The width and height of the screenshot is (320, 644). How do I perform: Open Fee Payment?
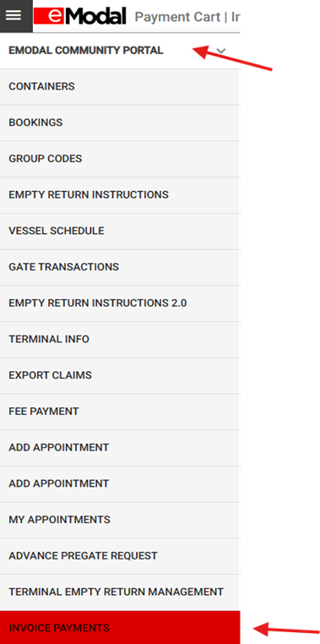120,412
